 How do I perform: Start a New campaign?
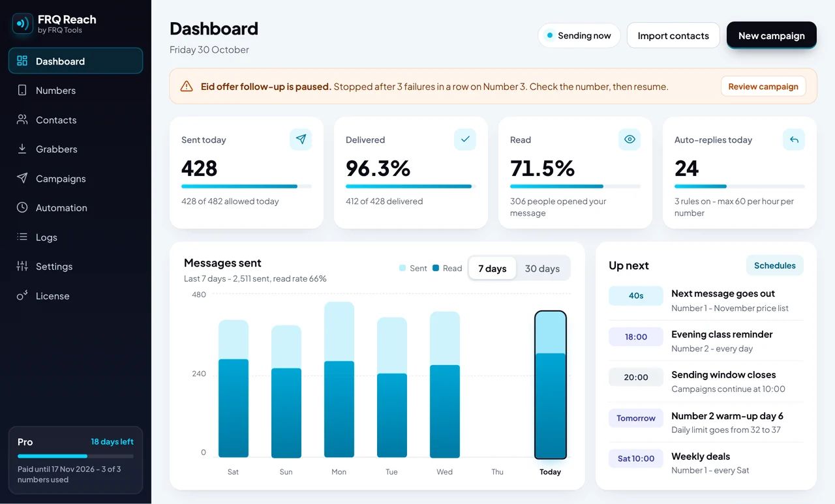click(x=772, y=35)
